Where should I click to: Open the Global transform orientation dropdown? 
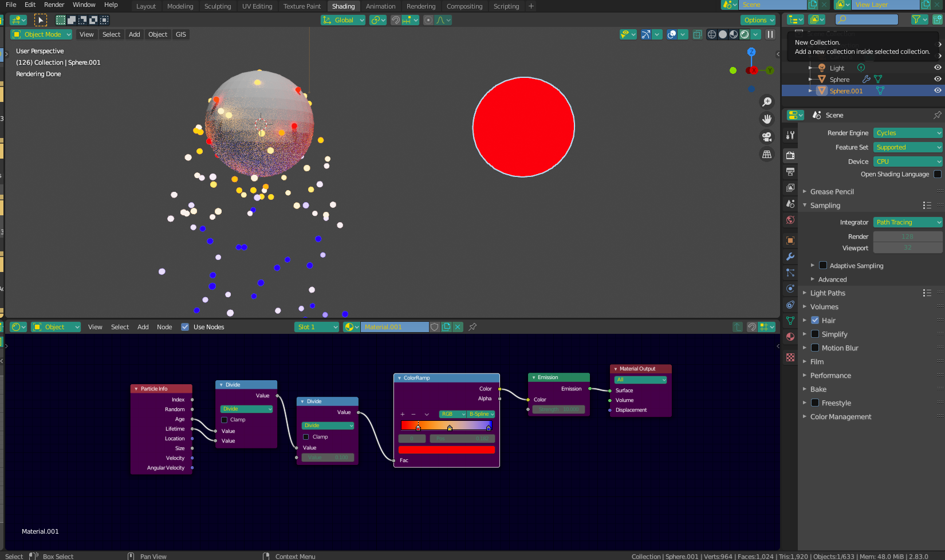tap(343, 20)
